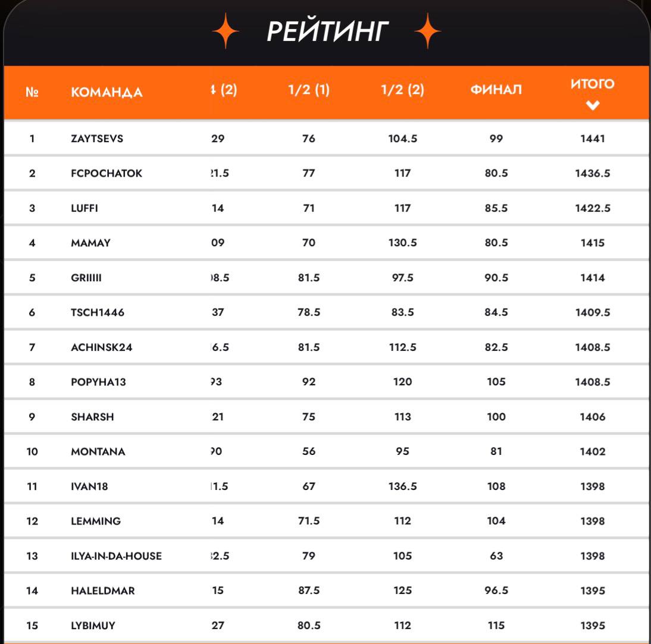Click the sort chevron under ИТОГО
Screen dimensions: 651x644
[x=593, y=105]
